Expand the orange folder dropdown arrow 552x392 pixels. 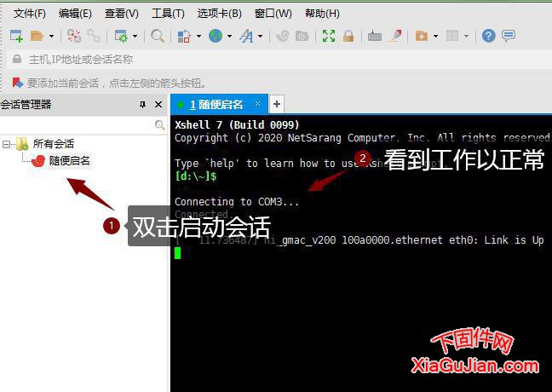435,37
